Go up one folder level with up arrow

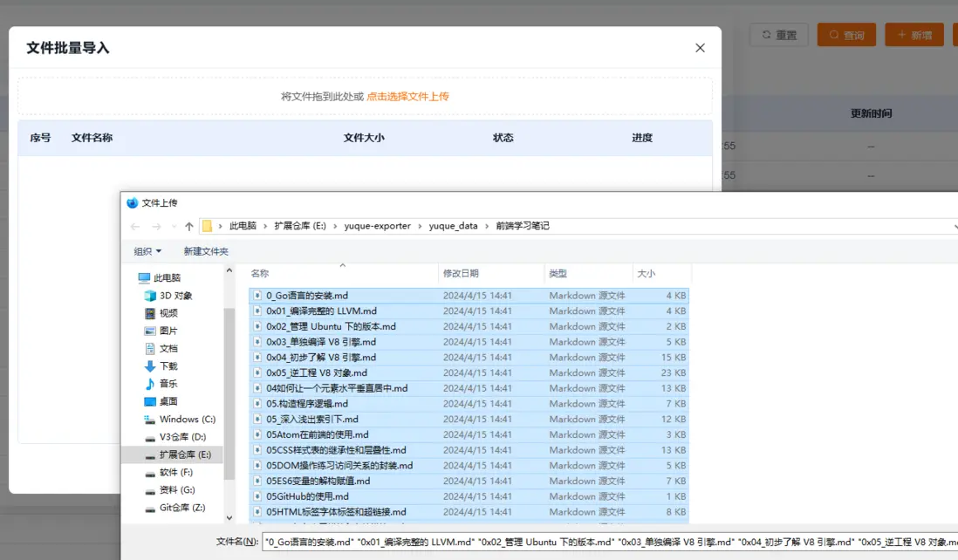[188, 226]
